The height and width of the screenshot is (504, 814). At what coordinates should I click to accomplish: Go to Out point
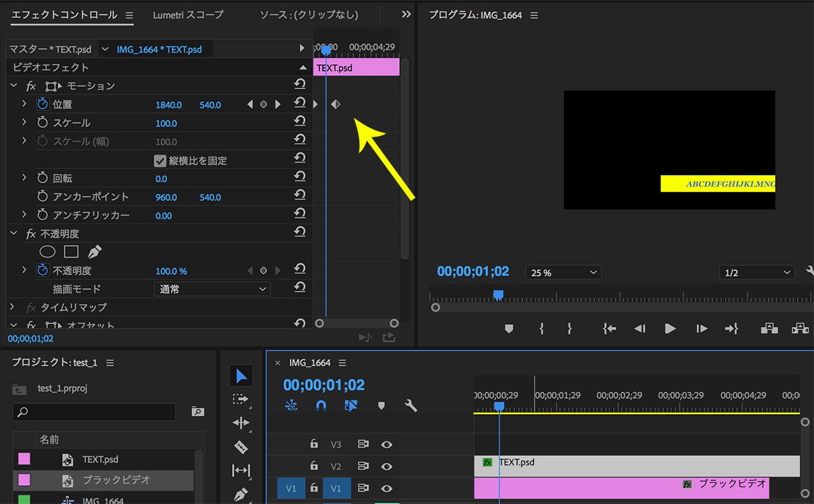point(731,329)
